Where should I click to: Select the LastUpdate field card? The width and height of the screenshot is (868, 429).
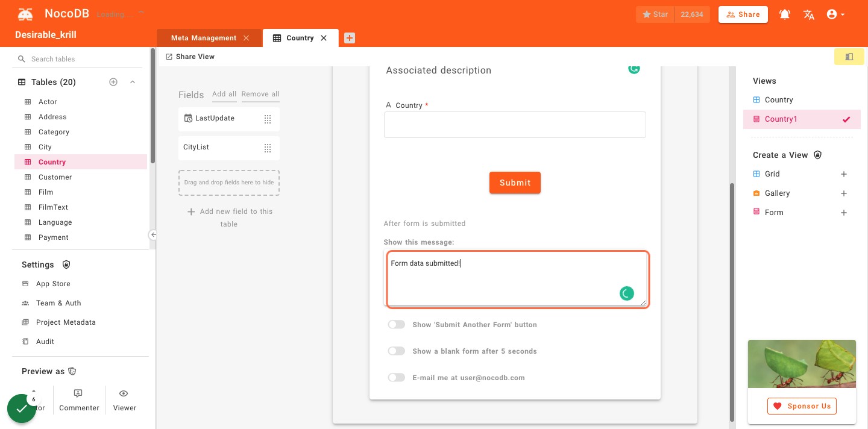(229, 119)
